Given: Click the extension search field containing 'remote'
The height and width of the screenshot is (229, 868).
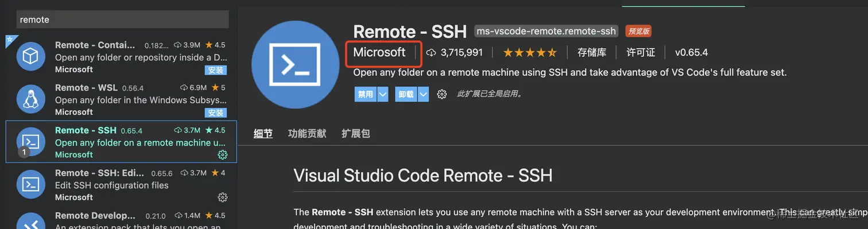Looking at the screenshot, I should coord(122,19).
